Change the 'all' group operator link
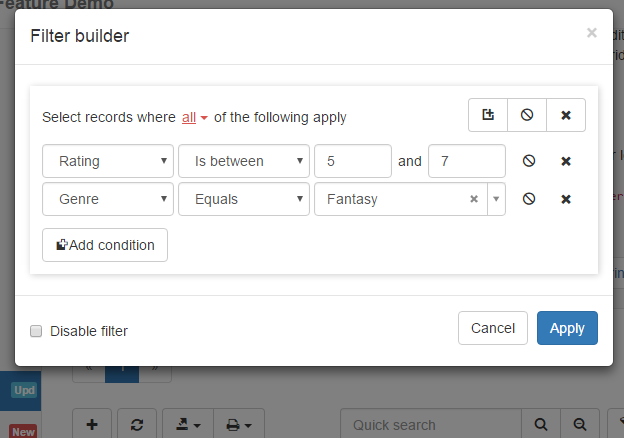 pyautogui.click(x=195, y=117)
